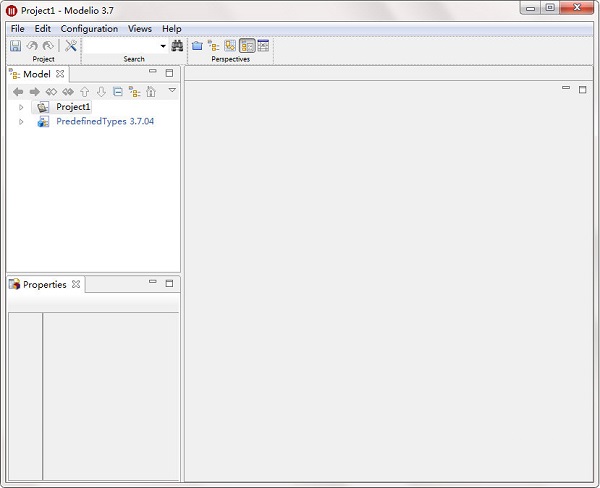The height and width of the screenshot is (488, 600).
Task: Open the Edit menu
Action: coord(42,29)
